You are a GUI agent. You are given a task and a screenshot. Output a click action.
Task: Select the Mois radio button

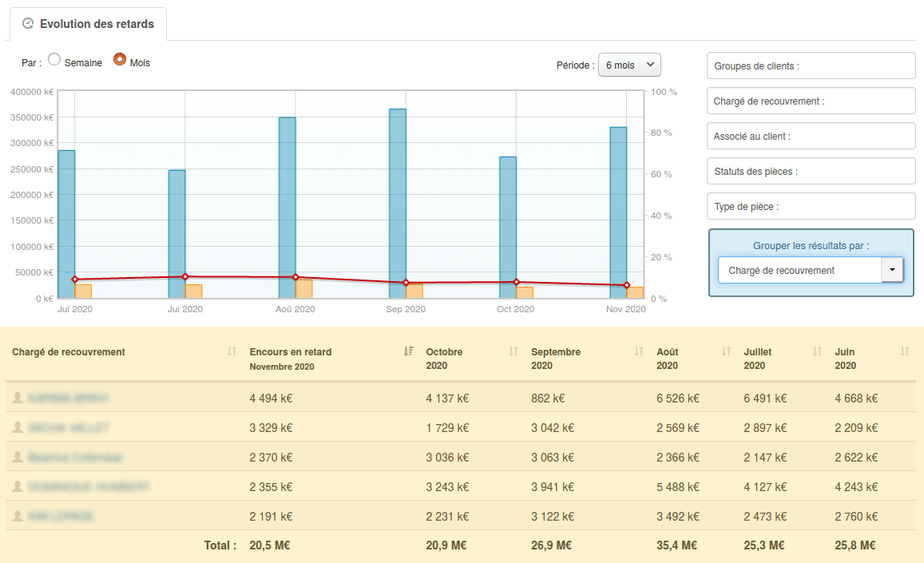(x=120, y=59)
